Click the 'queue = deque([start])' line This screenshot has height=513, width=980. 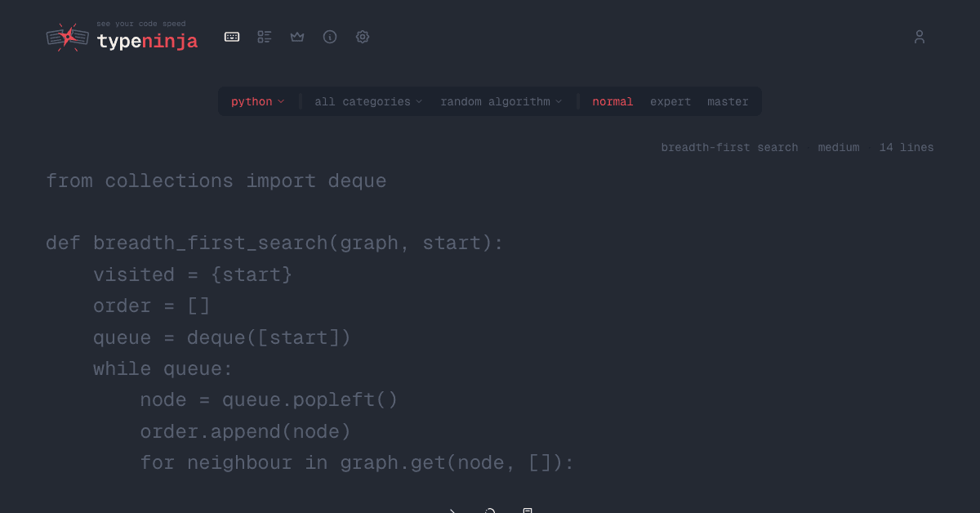coord(222,337)
